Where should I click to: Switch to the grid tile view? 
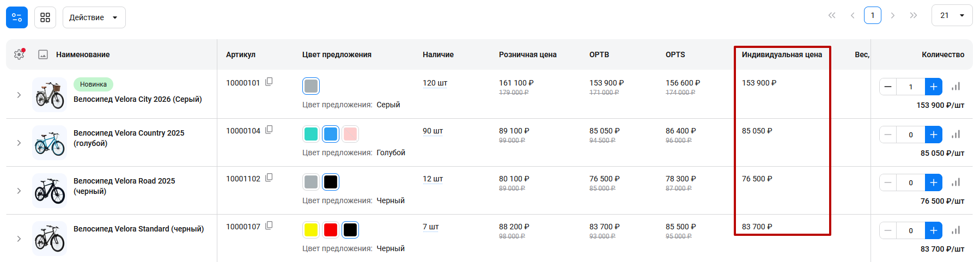pos(45,17)
